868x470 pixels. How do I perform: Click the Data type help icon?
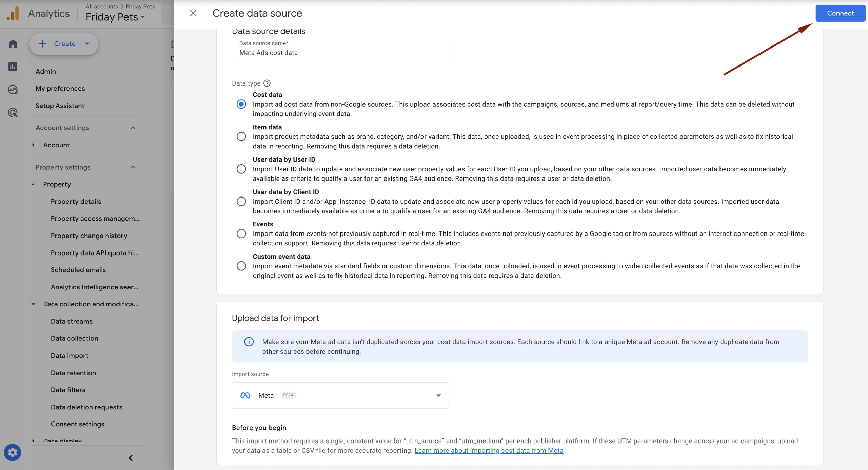(x=267, y=83)
